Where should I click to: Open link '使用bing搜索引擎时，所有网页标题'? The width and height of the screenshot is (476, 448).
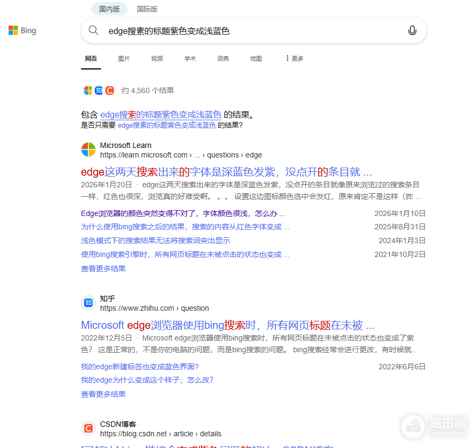point(185,254)
